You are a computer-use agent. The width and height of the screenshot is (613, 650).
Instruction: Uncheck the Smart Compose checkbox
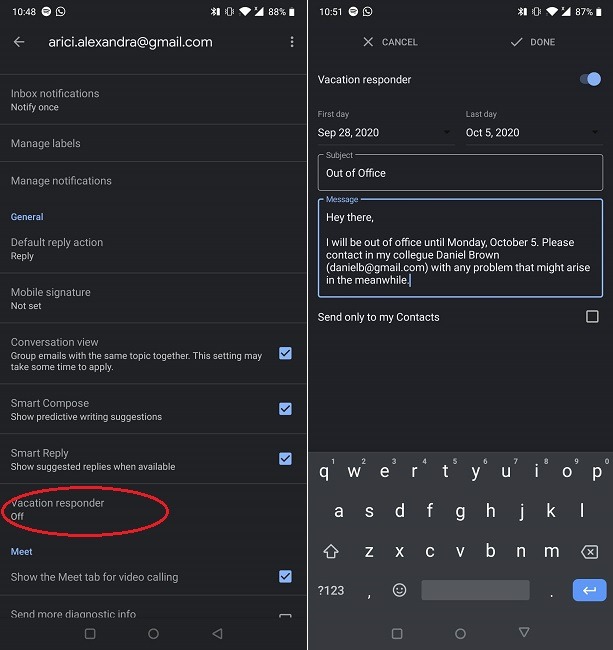[x=285, y=409]
